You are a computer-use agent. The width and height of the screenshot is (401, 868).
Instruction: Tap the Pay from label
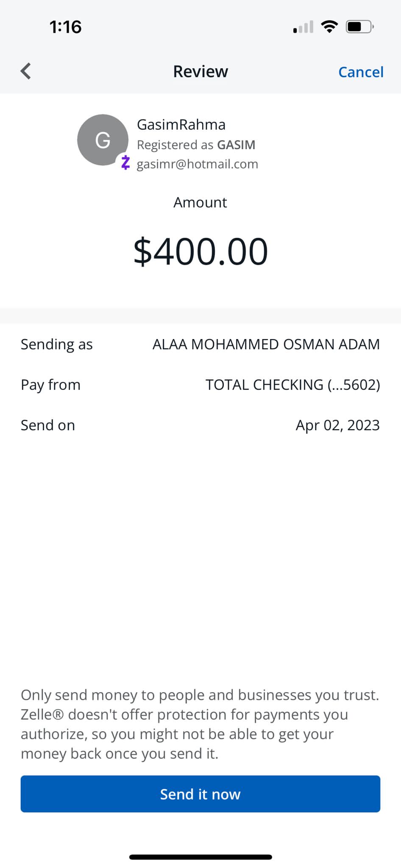tap(50, 385)
